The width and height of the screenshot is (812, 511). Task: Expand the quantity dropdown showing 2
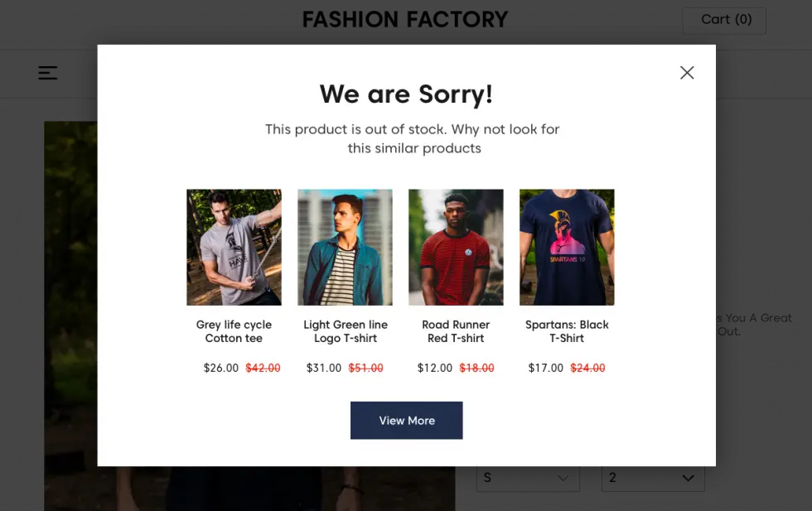click(x=653, y=478)
